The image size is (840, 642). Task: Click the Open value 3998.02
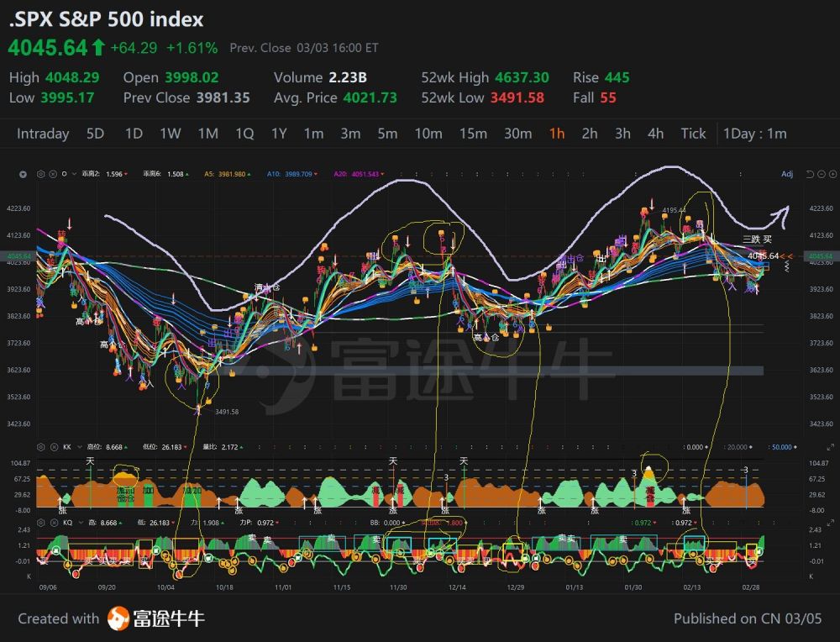click(192, 77)
